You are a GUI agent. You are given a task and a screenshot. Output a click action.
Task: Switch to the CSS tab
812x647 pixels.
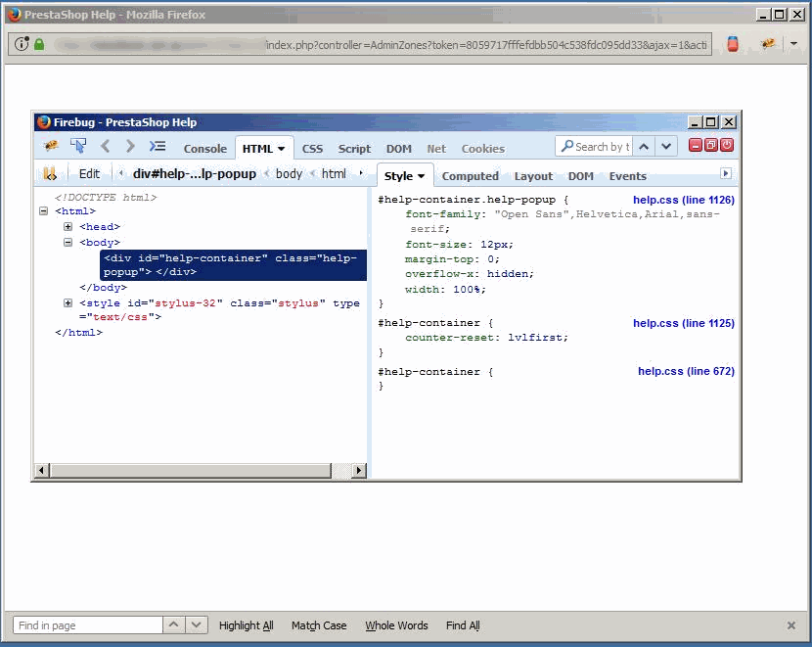coord(312,148)
